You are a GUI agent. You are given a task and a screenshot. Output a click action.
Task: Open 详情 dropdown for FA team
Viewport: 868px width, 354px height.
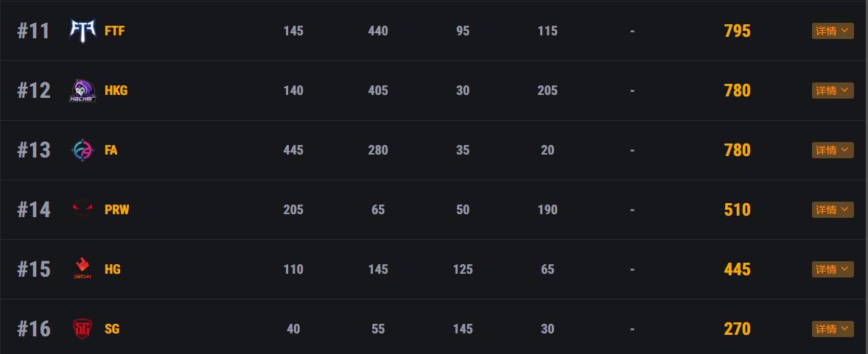(833, 150)
